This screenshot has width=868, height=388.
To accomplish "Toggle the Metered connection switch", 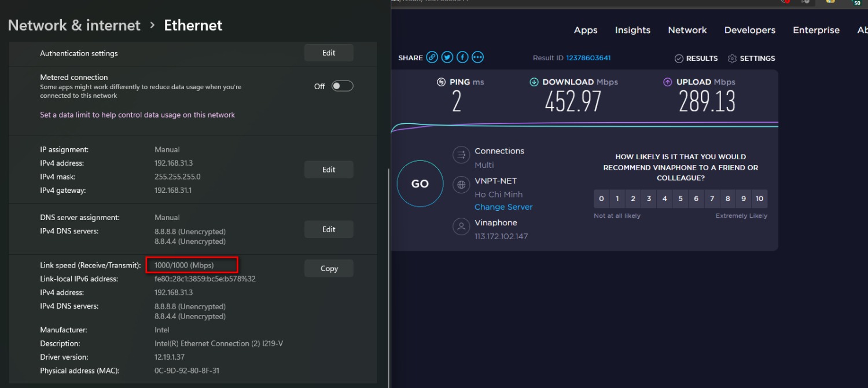I will [x=341, y=86].
